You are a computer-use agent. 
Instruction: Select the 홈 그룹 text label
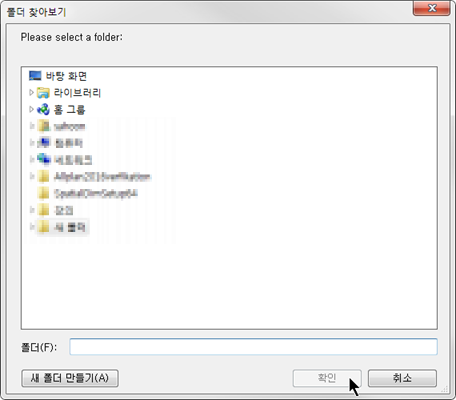pyautogui.click(x=70, y=109)
